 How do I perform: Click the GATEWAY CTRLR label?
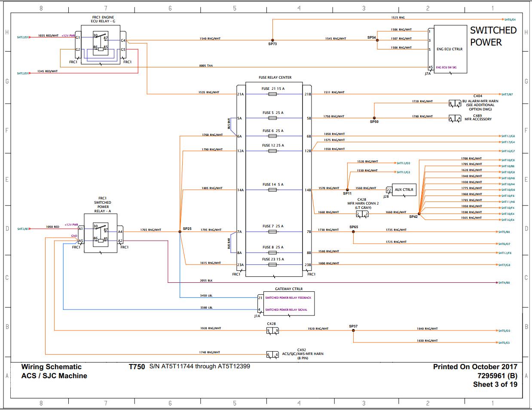[289, 289]
